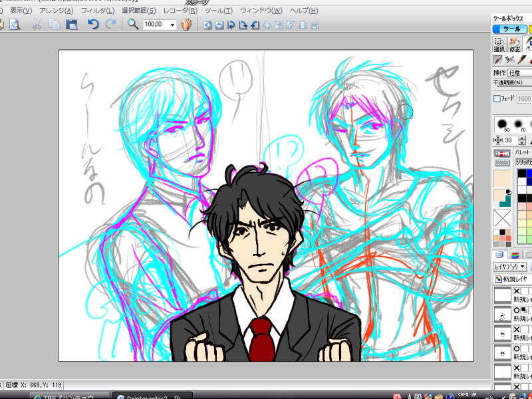
Task: Open the レコーダ(R) menu
Action: 180,11
